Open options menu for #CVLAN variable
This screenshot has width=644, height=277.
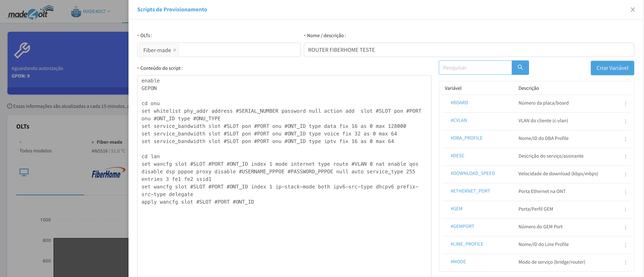[x=625, y=121]
